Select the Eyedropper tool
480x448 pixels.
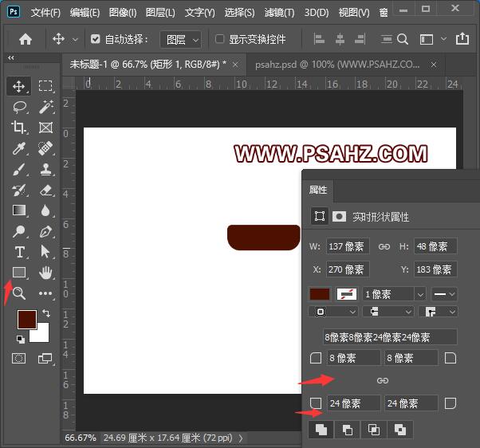18,148
